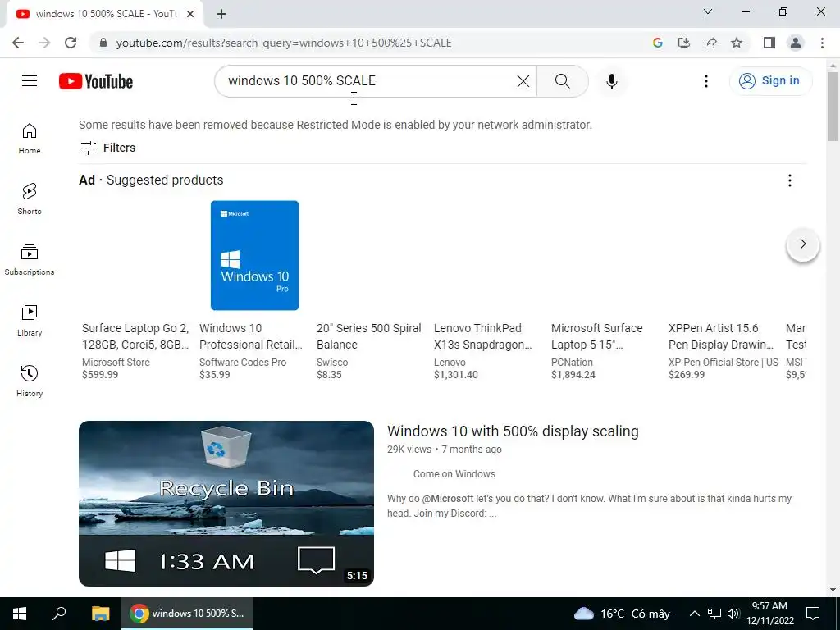This screenshot has height=630, width=840.
Task: Start voice search with microphone
Action: 611,81
